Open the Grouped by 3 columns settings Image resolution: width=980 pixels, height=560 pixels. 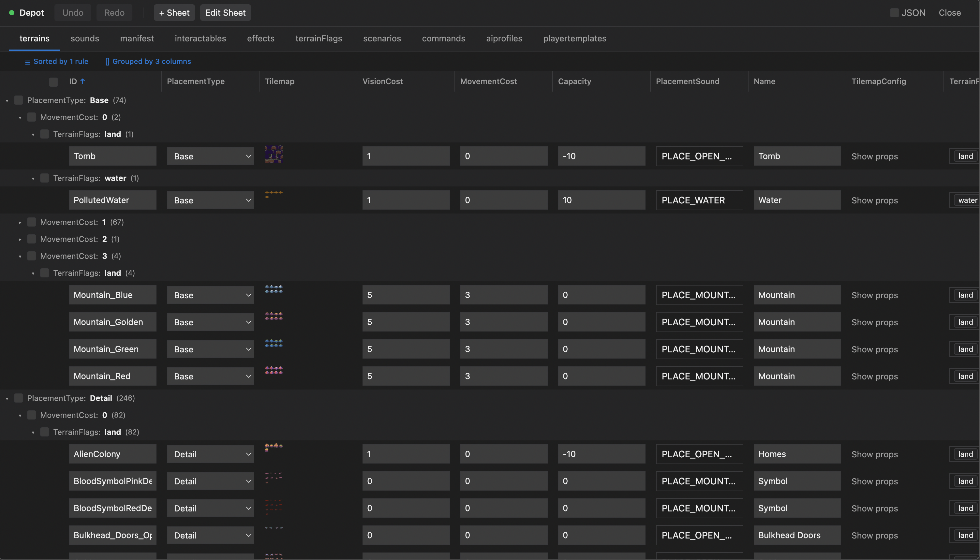pyautogui.click(x=148, y=62)
